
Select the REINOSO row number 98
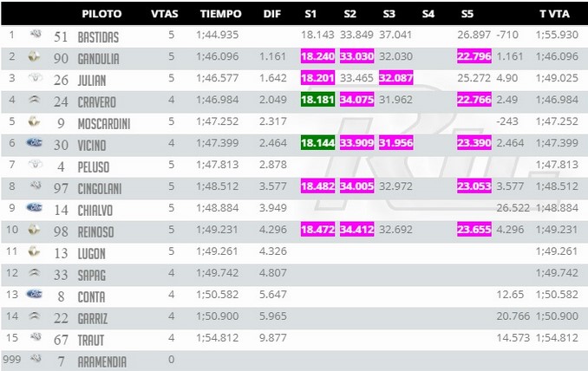point(61,231)
